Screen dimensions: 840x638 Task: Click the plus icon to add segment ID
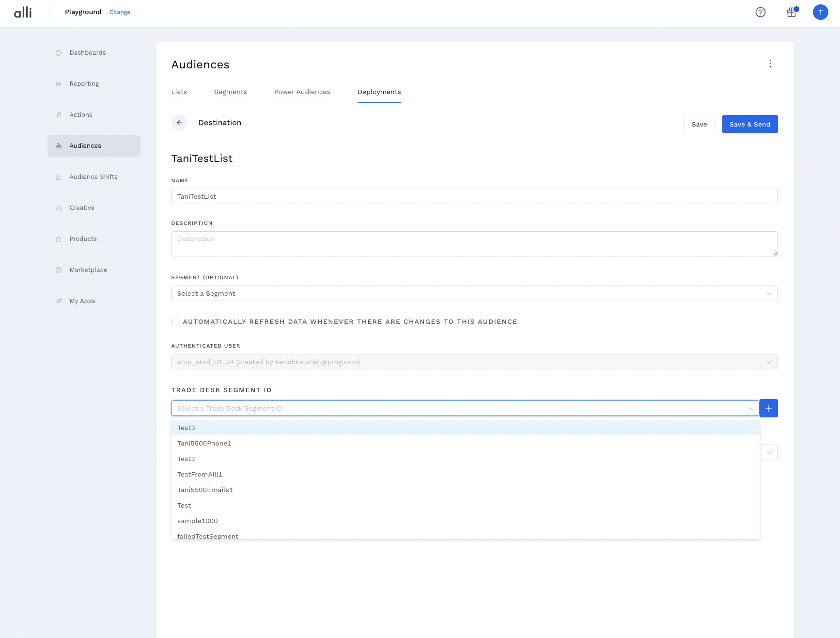[768, 408]
